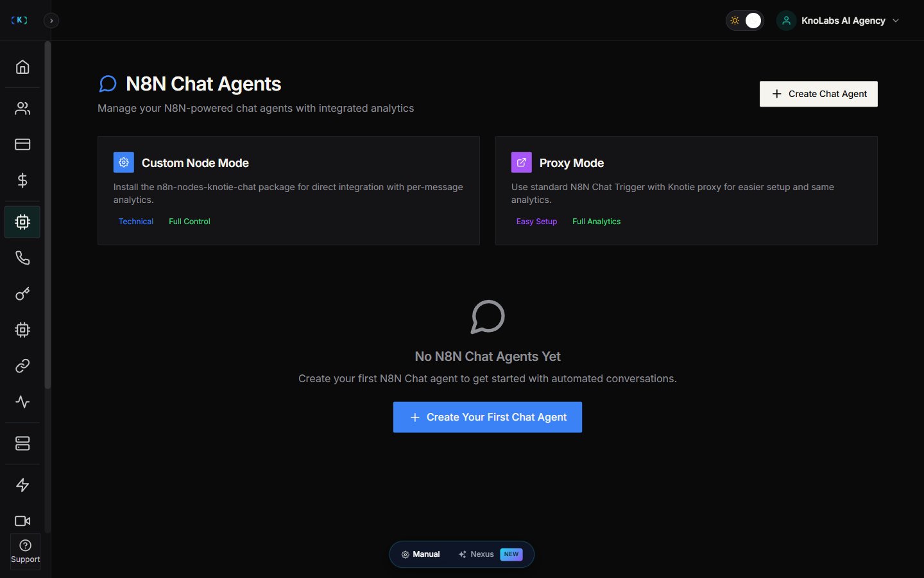Click the N8N Chat Agents page title
This screenshot has height=578, width=924.
tap(203, 84)
